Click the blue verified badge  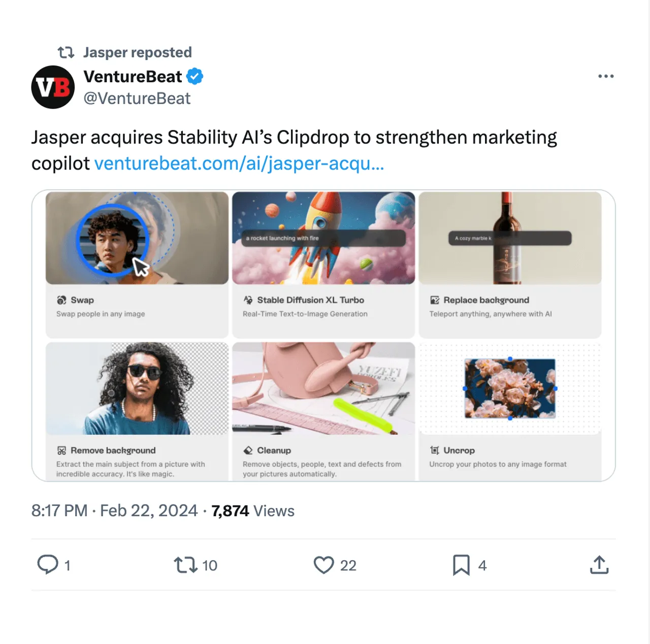195,76
